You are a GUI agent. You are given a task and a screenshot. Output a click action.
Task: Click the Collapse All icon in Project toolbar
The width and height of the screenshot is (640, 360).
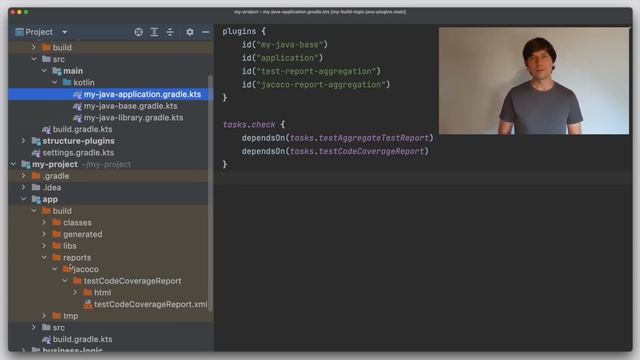pos(170,32)
